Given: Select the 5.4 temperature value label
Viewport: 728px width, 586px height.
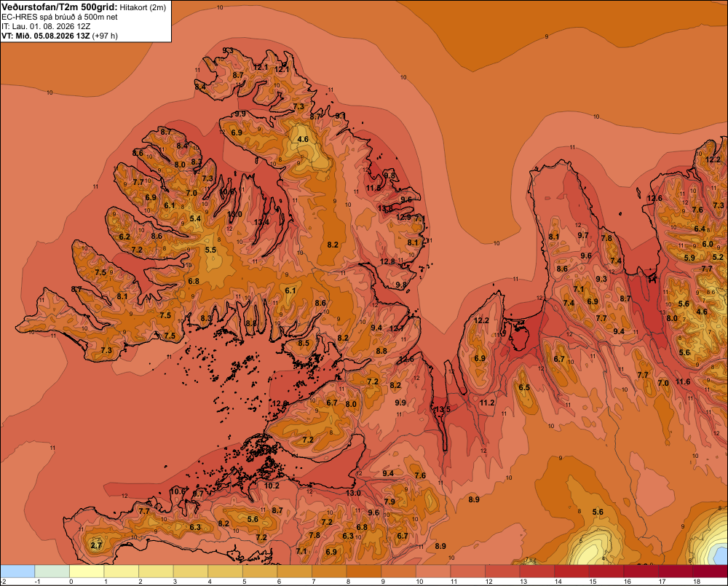Looking at the screenshot, I should coord(195,218).
